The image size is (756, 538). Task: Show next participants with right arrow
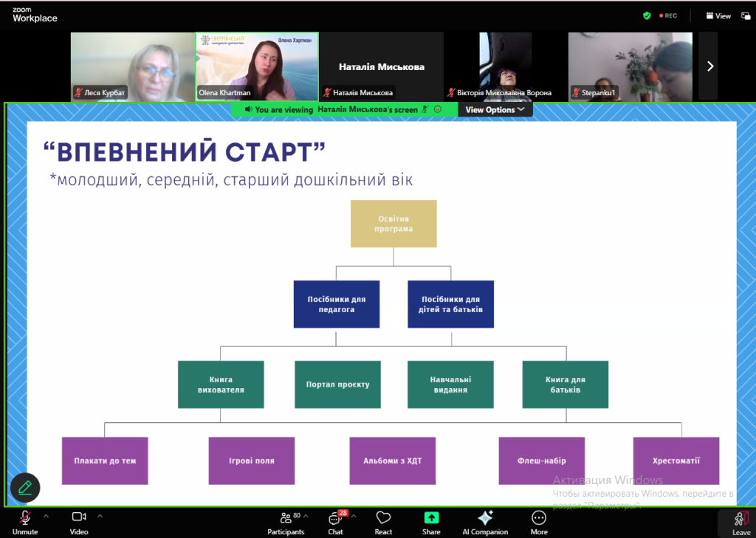tap(709, 66)
